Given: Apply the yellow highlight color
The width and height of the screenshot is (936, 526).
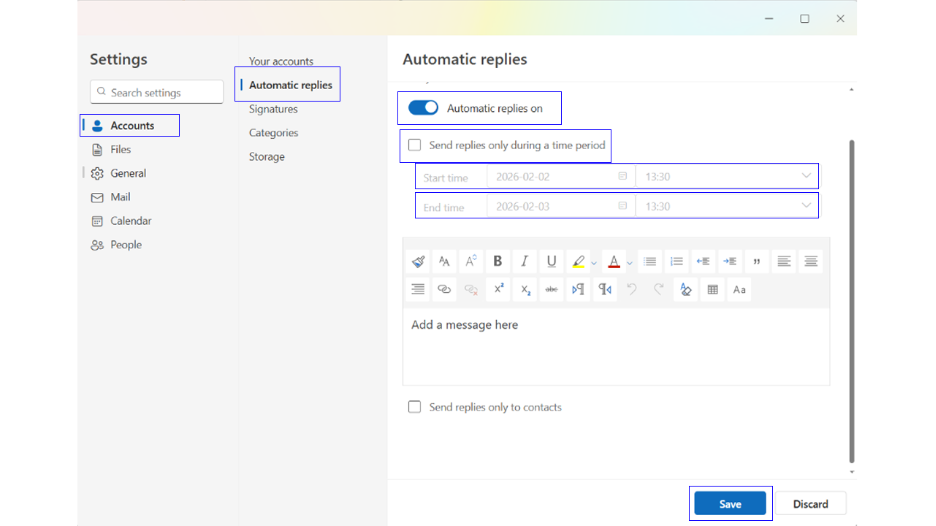Looking at the screenshot, I should click(x=578, y=261).
